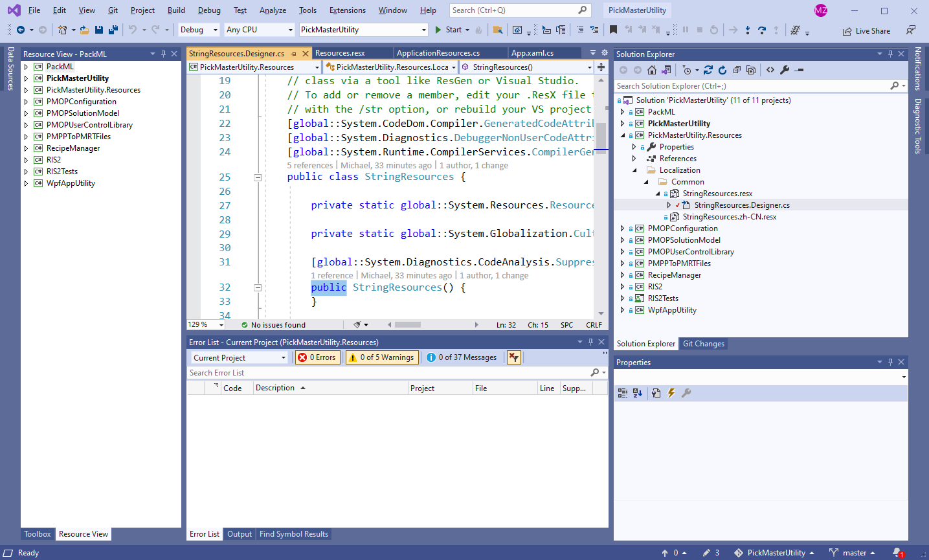Expand the RecipeManager node in Resource View
929x560 pixels.
(x=26, y=148)
